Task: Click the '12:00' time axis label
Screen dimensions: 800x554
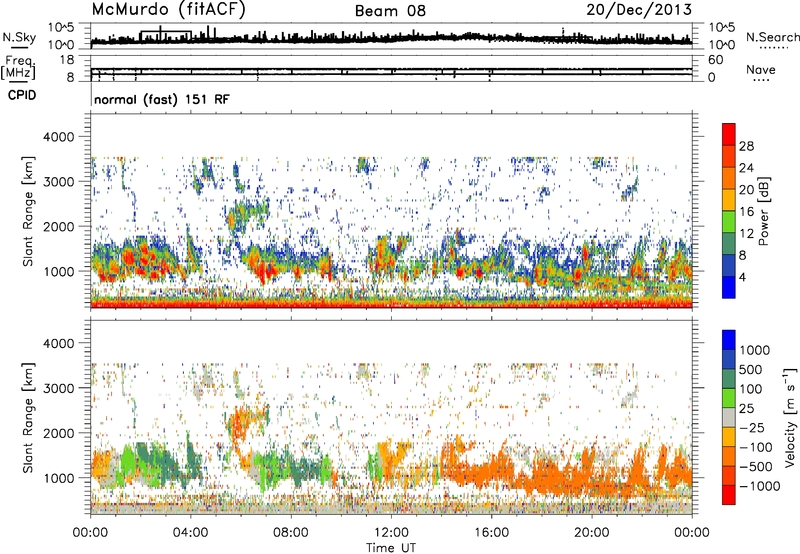Action: [391, 533]
